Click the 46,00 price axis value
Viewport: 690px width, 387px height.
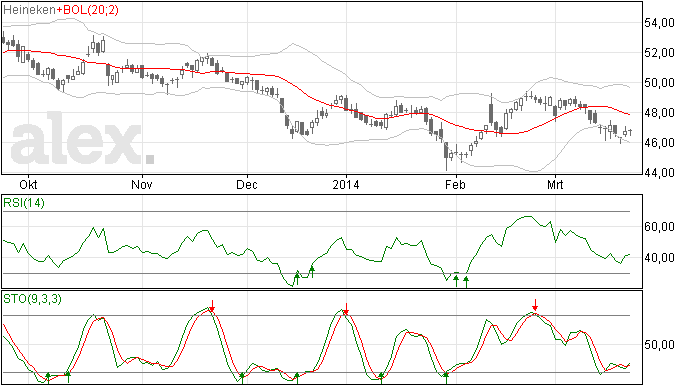659,142
